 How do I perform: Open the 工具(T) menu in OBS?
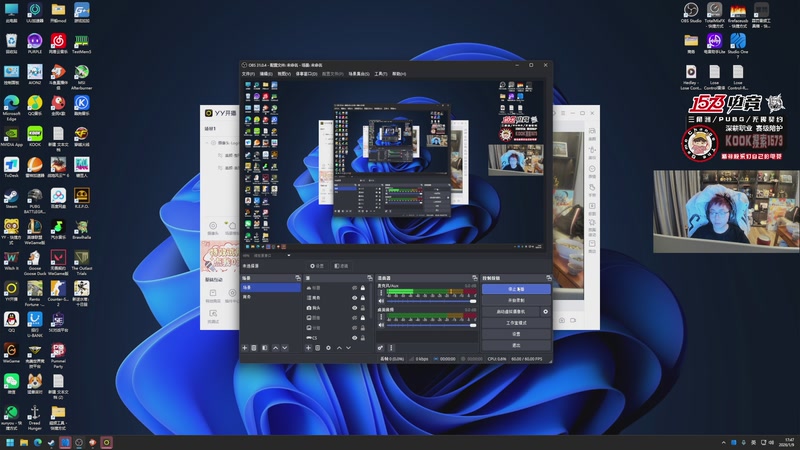tap(381, 74)
